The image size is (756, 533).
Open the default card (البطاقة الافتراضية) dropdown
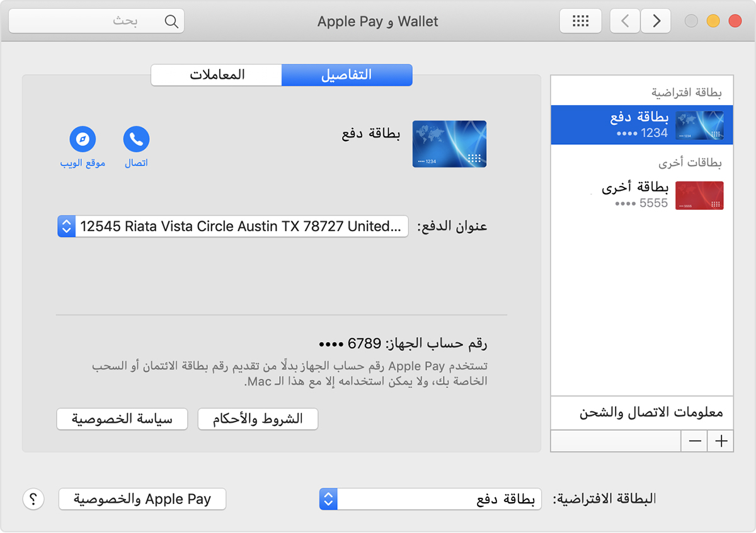pos(431,499)
